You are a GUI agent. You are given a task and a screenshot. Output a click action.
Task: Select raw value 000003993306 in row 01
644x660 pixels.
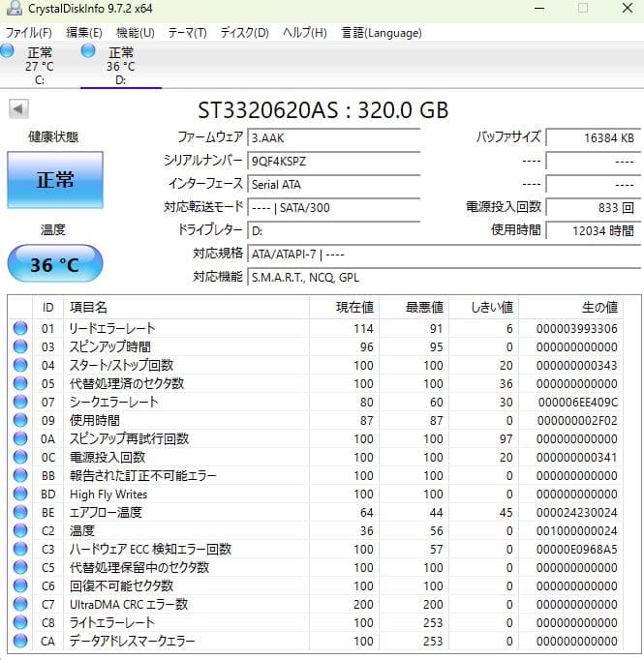pos(576,328)
